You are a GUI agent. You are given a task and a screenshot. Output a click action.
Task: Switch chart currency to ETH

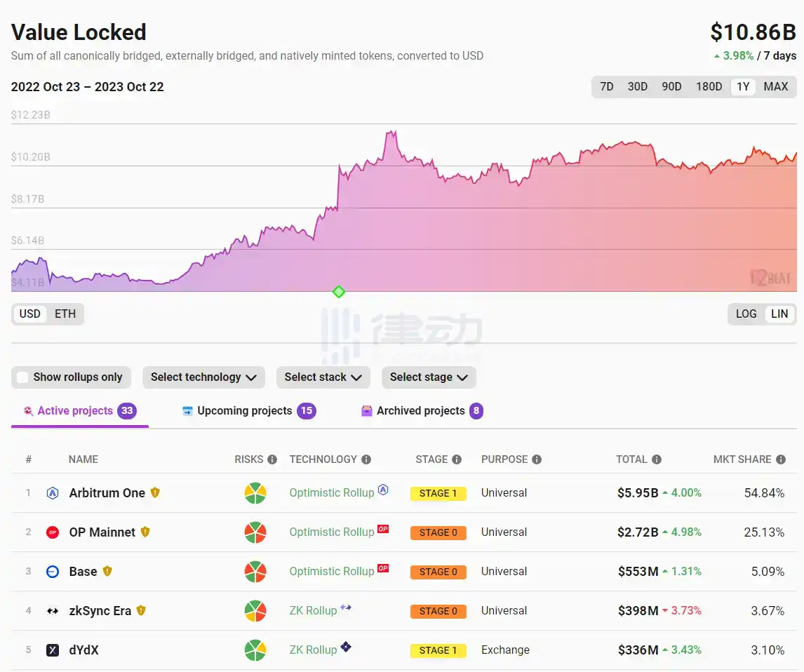(65, 314)
